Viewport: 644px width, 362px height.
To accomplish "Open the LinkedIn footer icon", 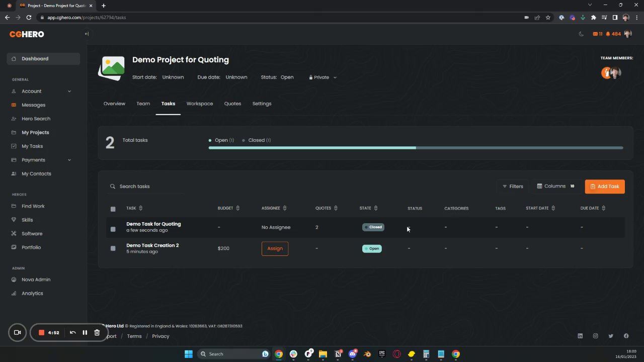I will coord(580,336).
